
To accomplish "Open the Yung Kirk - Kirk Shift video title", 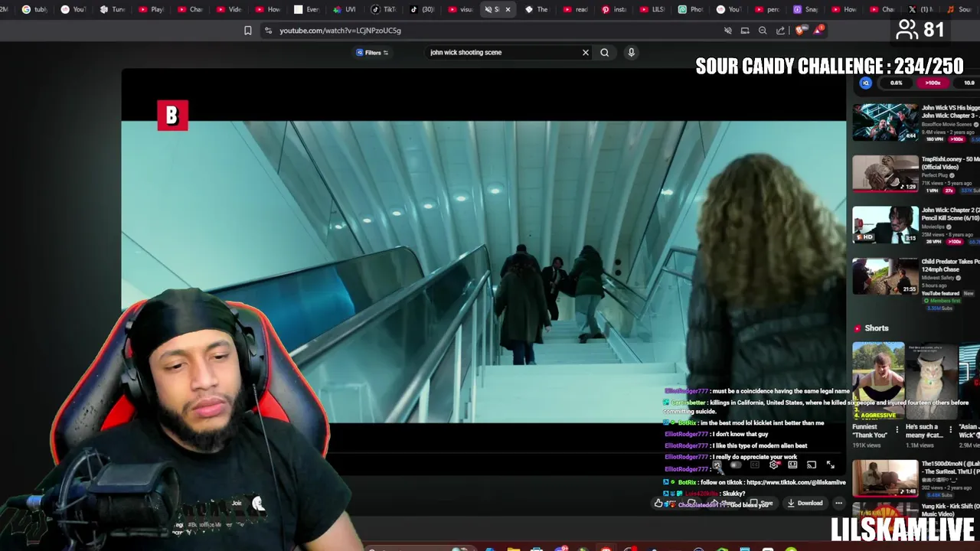I will pos(950,510).
